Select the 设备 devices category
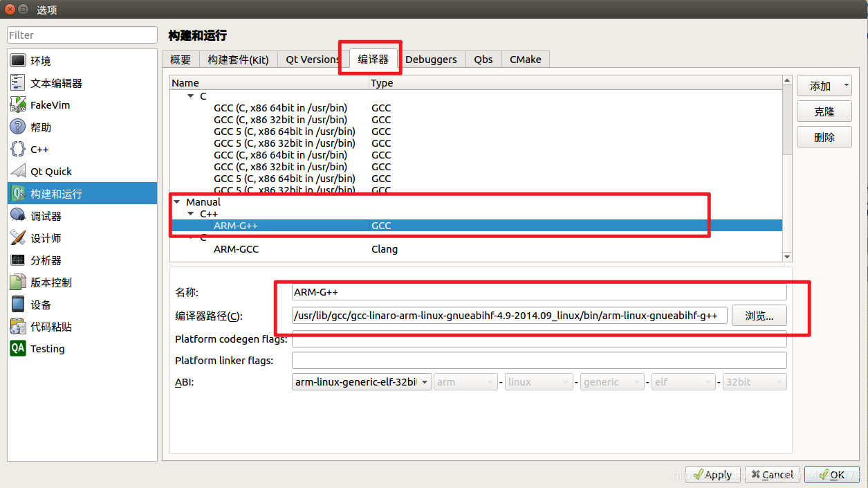Image resolution: width=868 pixels, height=488 pixels. pos(82,305)
